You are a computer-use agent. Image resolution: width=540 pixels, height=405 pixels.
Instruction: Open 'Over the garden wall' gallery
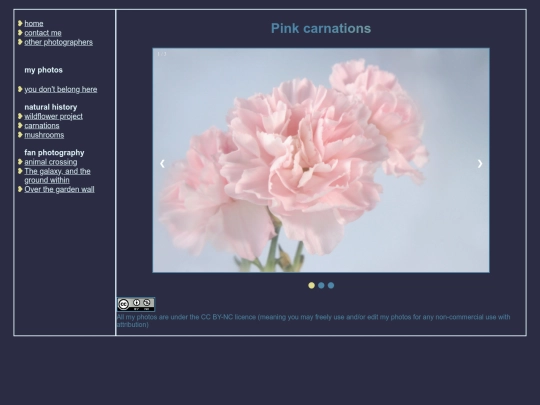pos(59,189)
